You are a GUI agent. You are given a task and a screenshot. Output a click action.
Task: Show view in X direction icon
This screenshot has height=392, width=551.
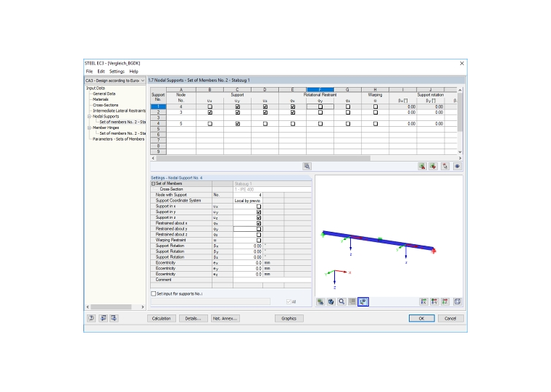click(x=424, y=301)
